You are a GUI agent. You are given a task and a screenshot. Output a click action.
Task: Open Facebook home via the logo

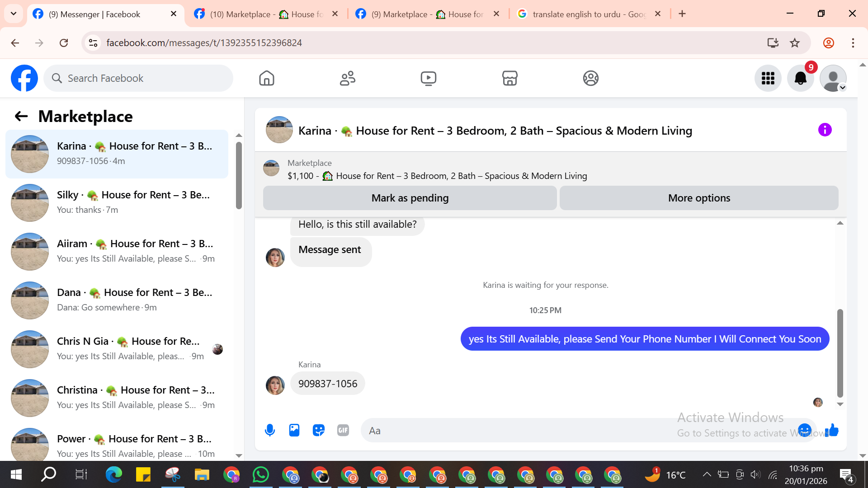coord(24,78)
